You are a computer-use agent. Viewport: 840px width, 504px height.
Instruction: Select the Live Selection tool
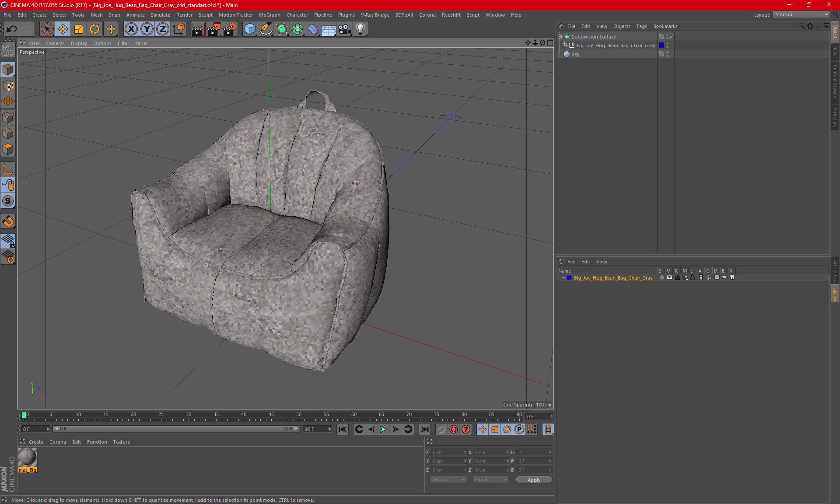47,29
